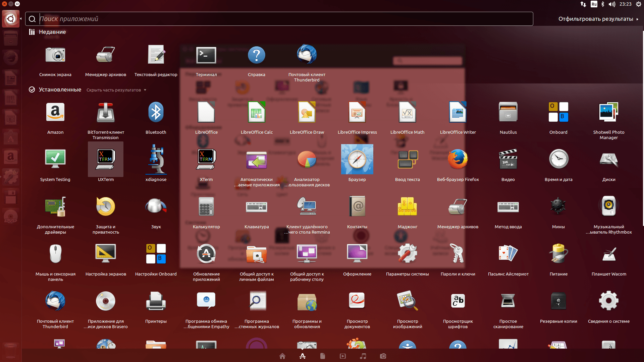Switch to the Music lens tab

click(x=363, y=356)
